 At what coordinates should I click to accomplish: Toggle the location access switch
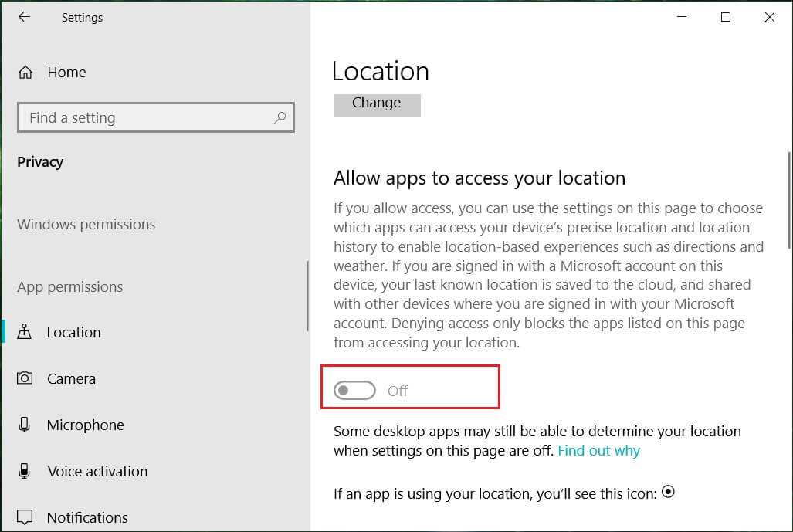coord(354,391)
